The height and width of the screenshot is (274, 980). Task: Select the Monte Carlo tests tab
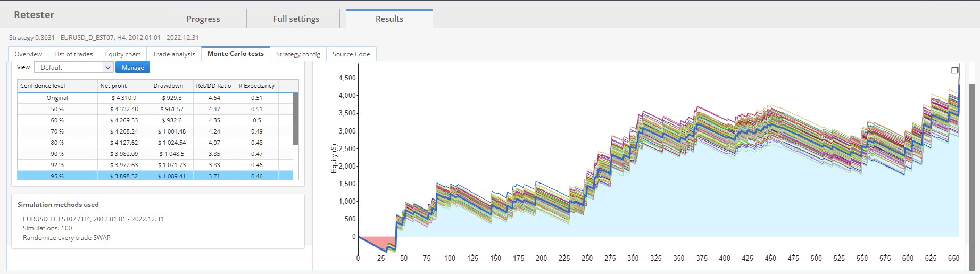pyautogui.click(x=236, y=53)
